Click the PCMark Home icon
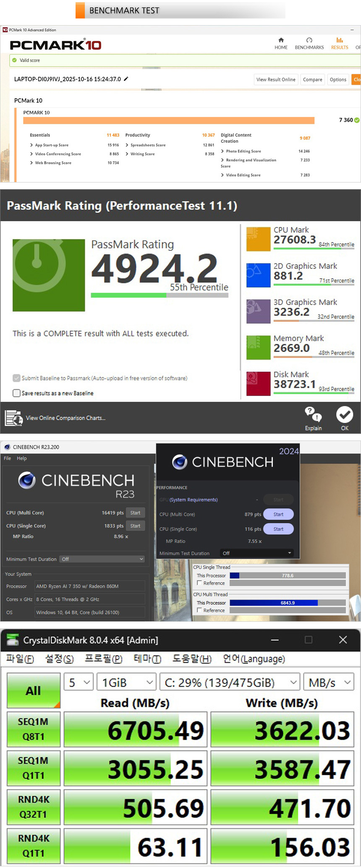 tap(281, 40)
